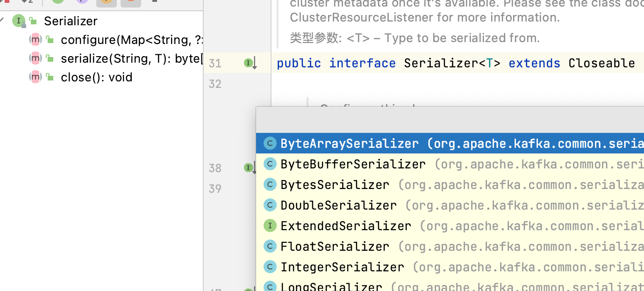Screen dimensions: 644x291
Task: Select the close(): void method in the tree
Action: click(96, 77)
